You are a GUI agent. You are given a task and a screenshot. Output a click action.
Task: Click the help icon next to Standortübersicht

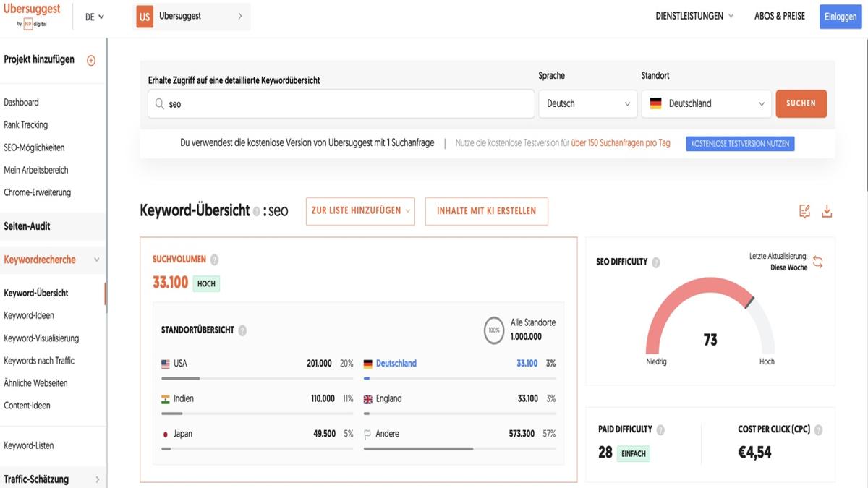click(242, 330)
